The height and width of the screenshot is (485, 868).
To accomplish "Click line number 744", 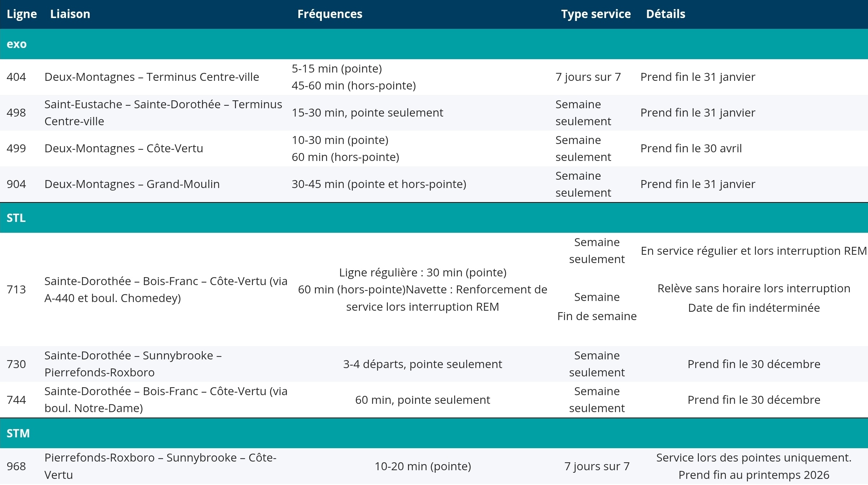I will tap(16, 400).
